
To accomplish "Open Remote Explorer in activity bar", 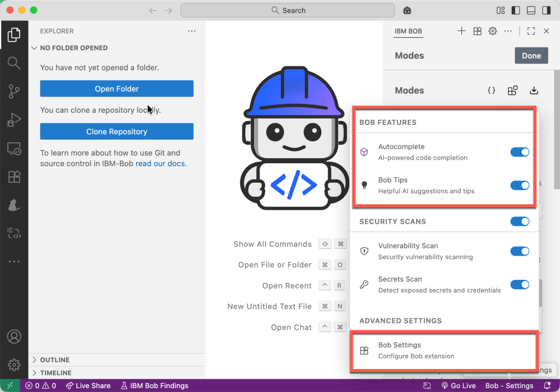I will click(x=14, y=148).
